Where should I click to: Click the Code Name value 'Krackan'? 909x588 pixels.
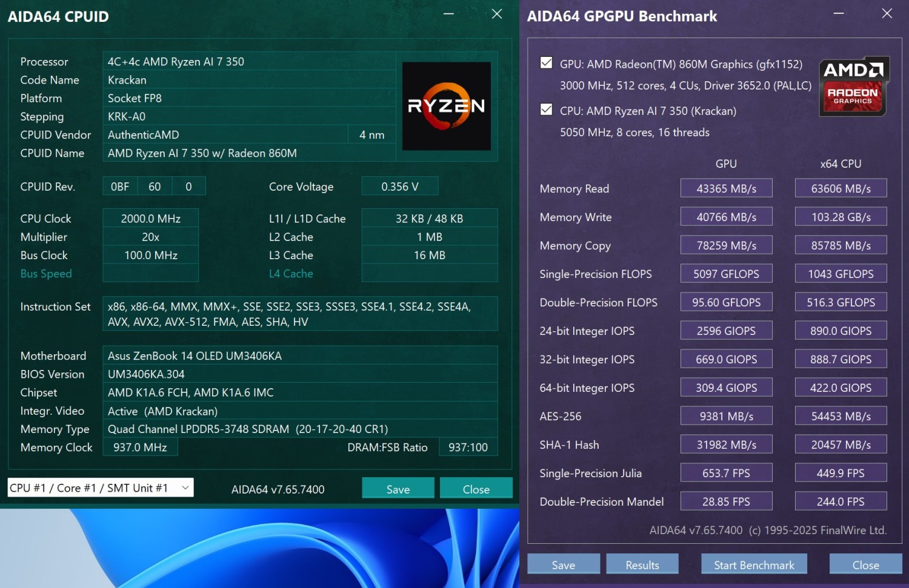(249, 80)
